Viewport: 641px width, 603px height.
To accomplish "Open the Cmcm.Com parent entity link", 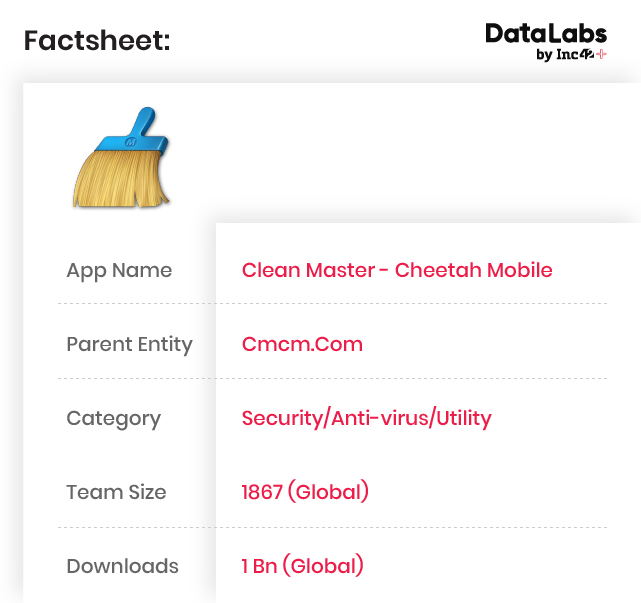I will 302,344.
